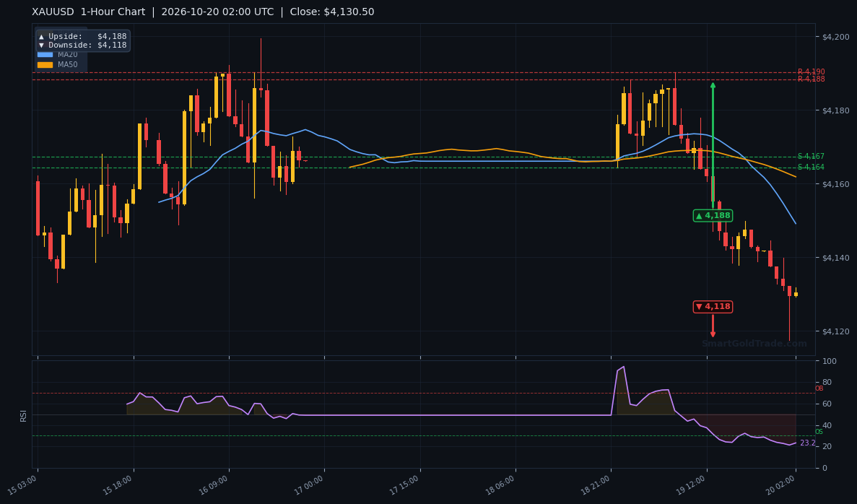Click the OB overbought label
Image resolution: width=857 pixels, height=504 pixels.
pyautogui.click(x=819, y=388)
